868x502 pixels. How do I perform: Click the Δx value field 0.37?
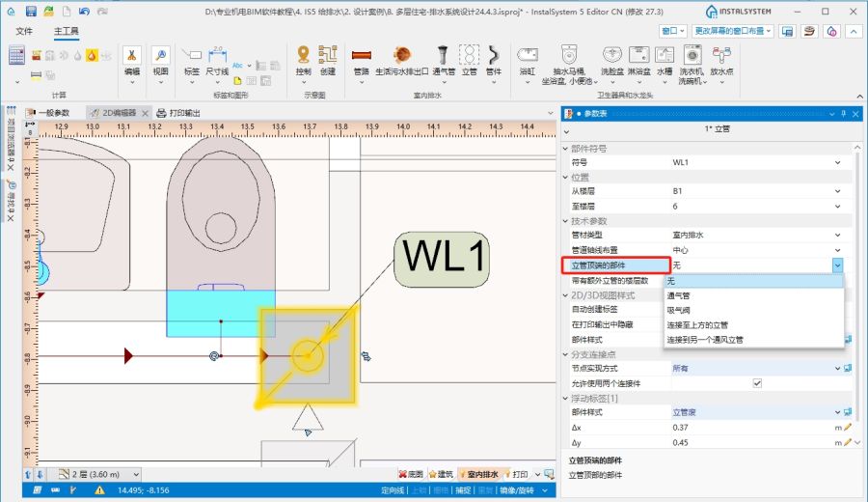pyautogui.click(x=752, y=427)
